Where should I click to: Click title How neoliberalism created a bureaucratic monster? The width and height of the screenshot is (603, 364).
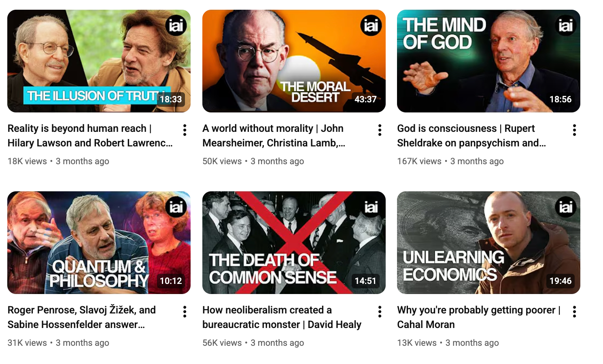282,317
